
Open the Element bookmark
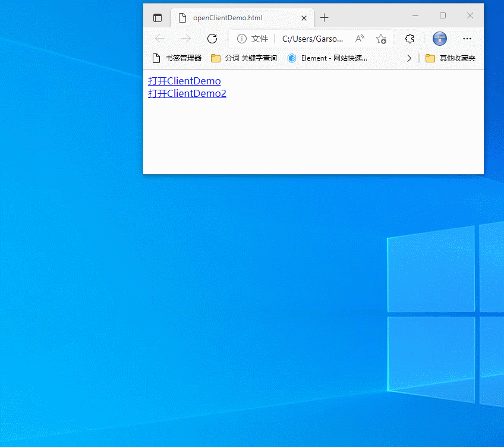pyautogui.click(x=327, y=58)
